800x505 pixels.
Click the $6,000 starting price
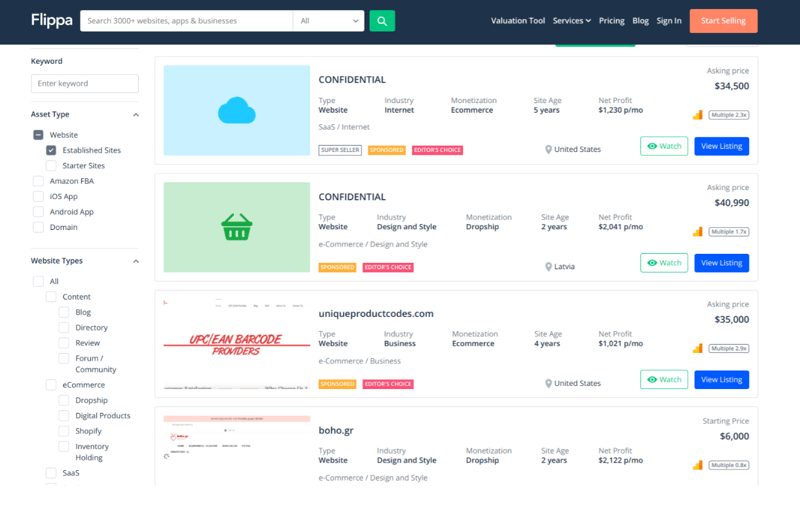pyautogui.click(x=734, y=437)
